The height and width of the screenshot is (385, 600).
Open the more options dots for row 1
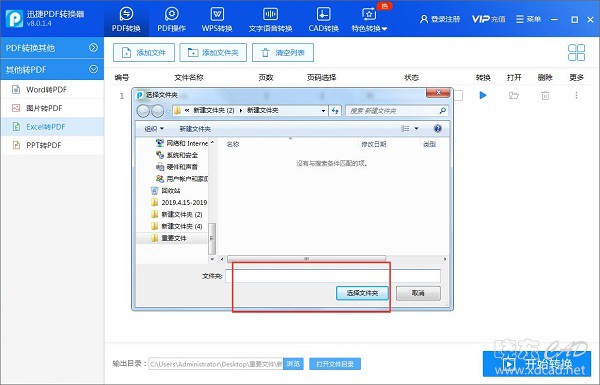pos(576,95)
